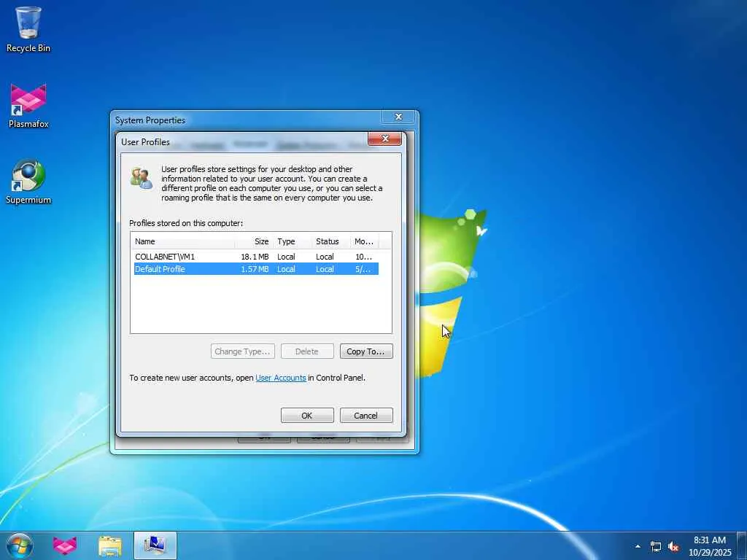The image size is (747, 560).
Task: Select the COLLABNET\VM1 profile row
Action: pos(256,257)
